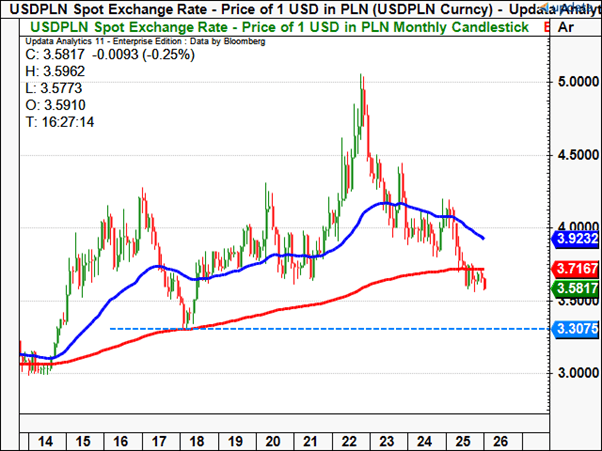The image size is (602, 451).
Task: Select the blue moving average line
Action: (x=200, y=276)
